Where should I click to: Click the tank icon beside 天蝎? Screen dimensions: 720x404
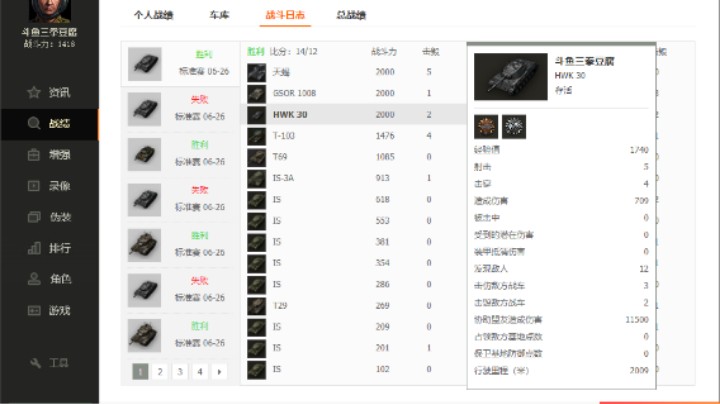256,73
